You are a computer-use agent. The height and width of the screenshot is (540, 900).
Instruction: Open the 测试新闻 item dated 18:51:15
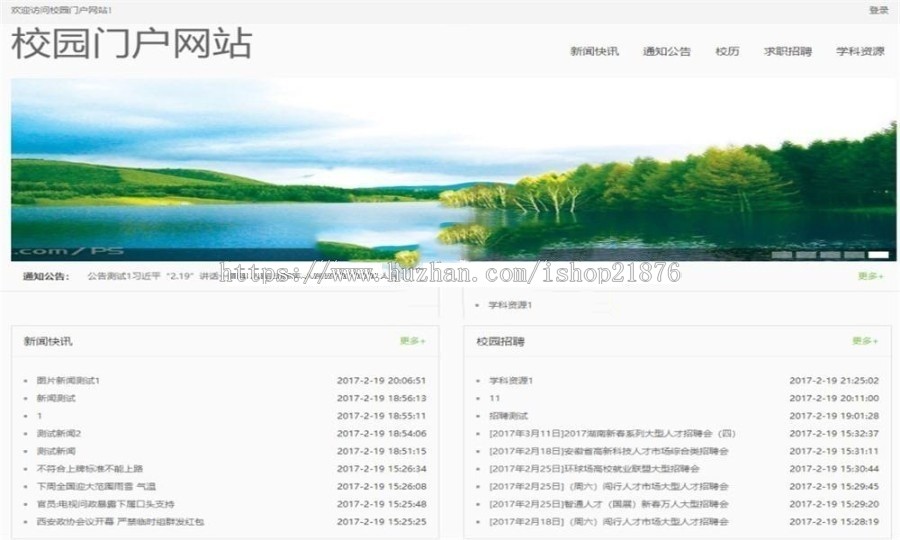pos(56,451)
